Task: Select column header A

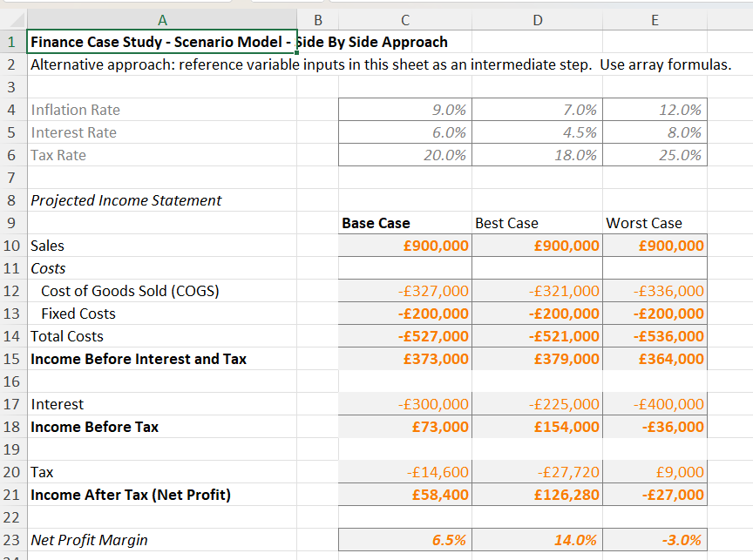Action: [x=161, y=19]
